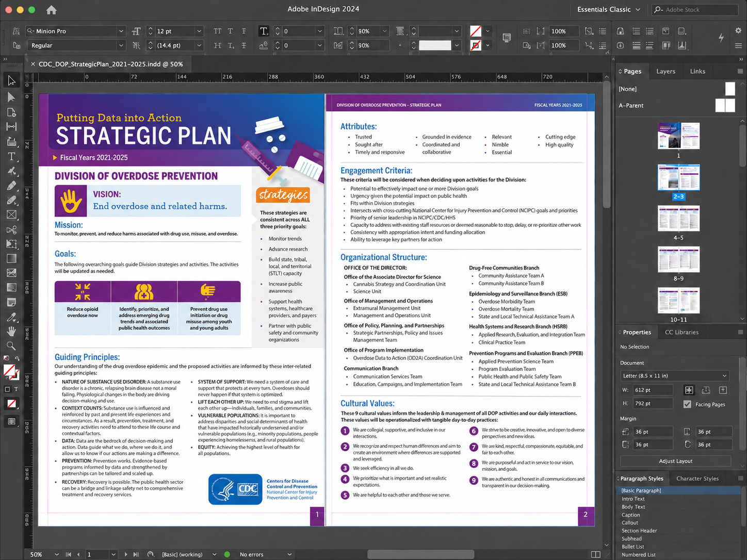Select the Pencil tool
The height and width of the screenshot is (560, 747).
point(11,200)
